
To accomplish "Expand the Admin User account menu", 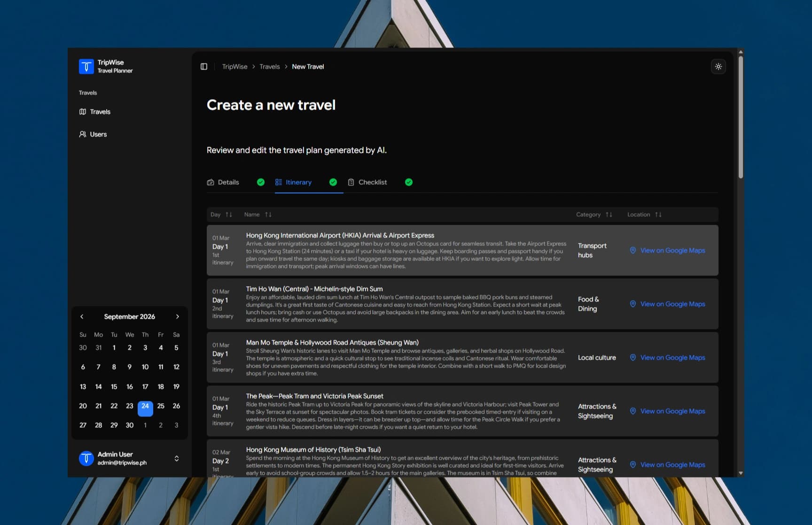I will [177, 459].
